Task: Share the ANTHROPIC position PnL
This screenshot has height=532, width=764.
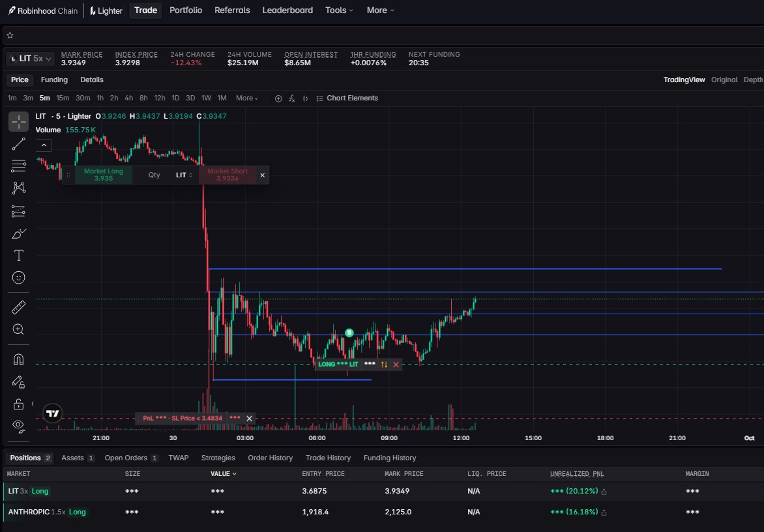Action: click(604, 512)
